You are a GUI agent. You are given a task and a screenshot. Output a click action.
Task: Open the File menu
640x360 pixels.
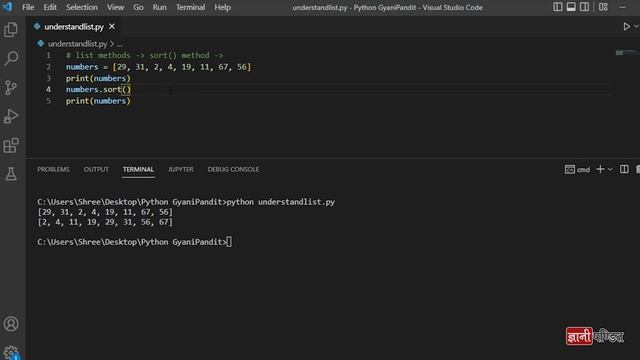coord(28,7)
